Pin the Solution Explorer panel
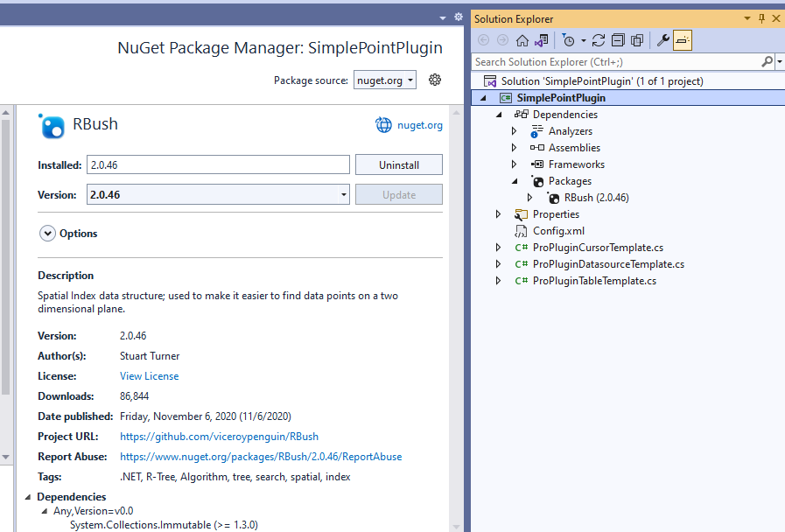785x532 pixels. tap(760, 18)
